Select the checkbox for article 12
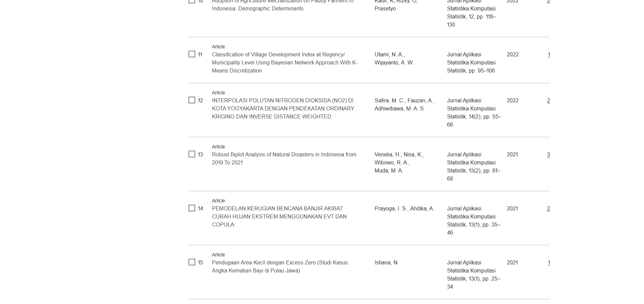 click(192, 100)
